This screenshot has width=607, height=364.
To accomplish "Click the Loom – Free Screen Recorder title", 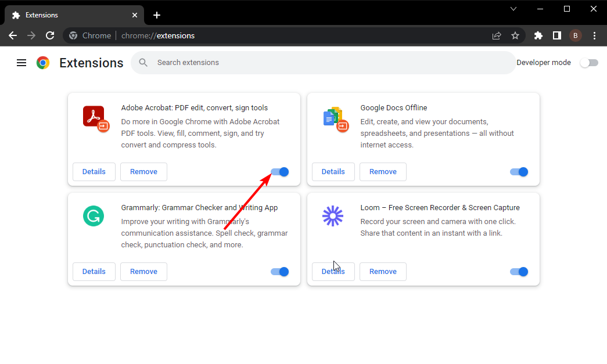I will click(440, 208).
